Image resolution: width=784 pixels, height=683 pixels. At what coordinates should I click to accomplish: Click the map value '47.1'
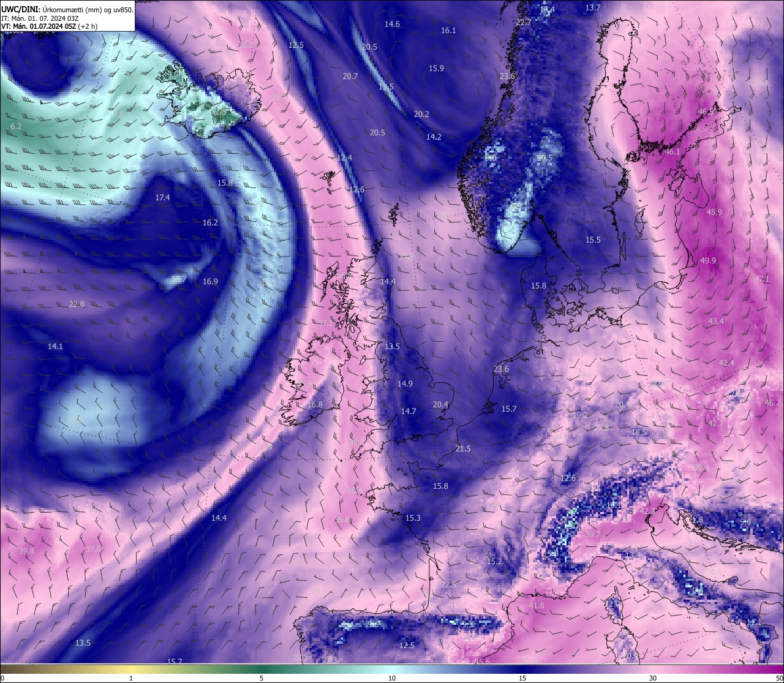762,279
